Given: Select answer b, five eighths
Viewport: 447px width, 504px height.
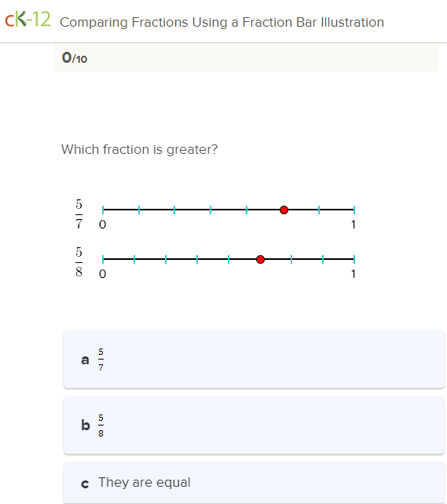Looking at the screenshot, I should tap(254, 425).
